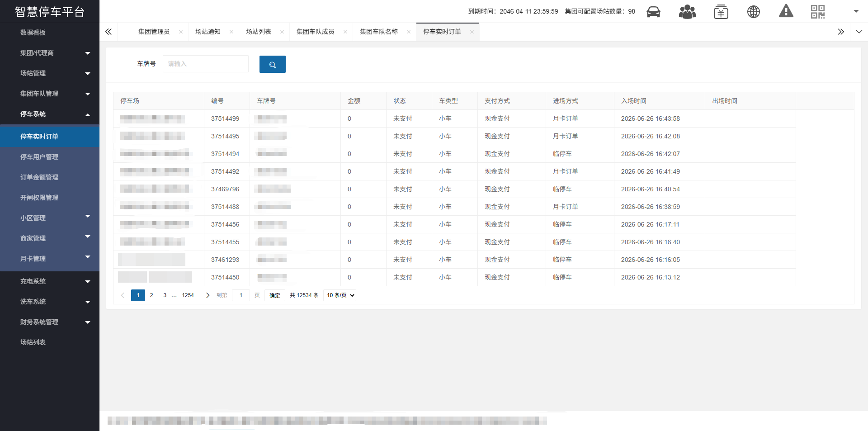Expand the 场站管理 sidebar menu
Screen dimensions: 868x431
pyautogui.click(x=50, y=73)
